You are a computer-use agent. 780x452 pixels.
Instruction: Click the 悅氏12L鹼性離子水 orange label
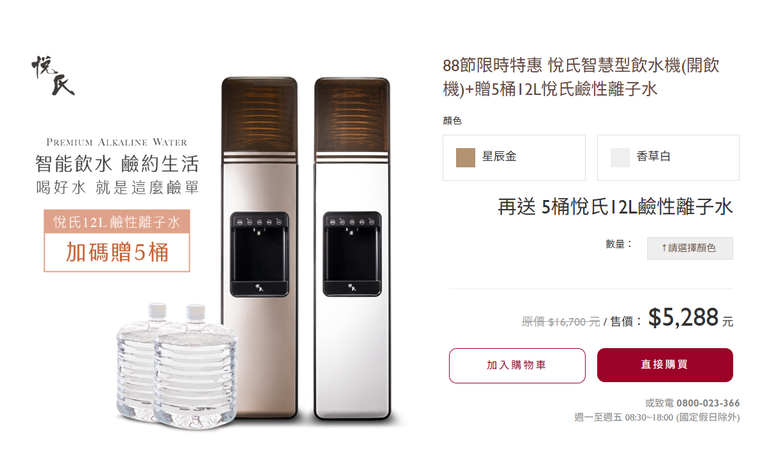[117, 222]
